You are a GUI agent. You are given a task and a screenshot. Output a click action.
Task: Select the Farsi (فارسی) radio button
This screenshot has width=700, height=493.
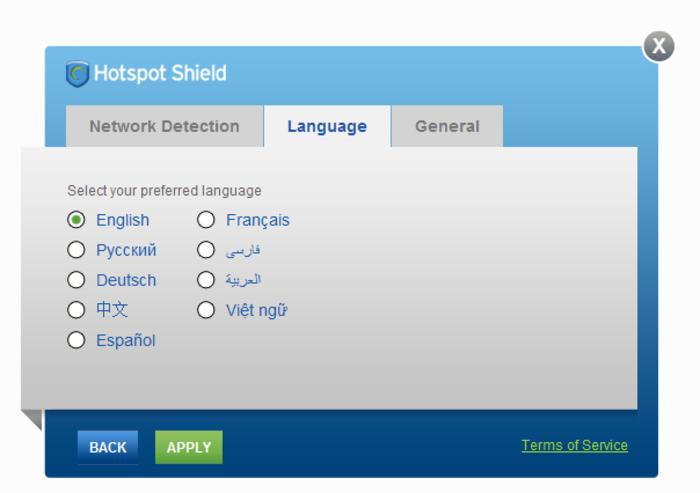[x=206, y=250]
